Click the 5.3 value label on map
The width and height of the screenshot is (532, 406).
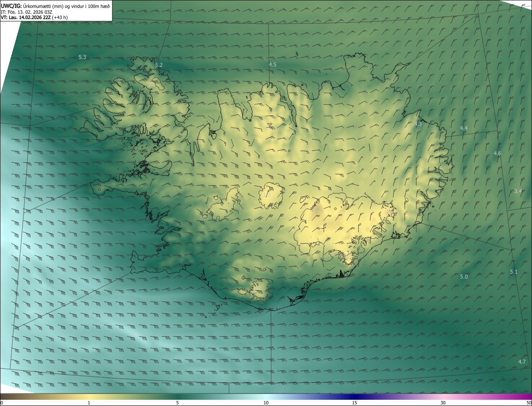[82, 57]
